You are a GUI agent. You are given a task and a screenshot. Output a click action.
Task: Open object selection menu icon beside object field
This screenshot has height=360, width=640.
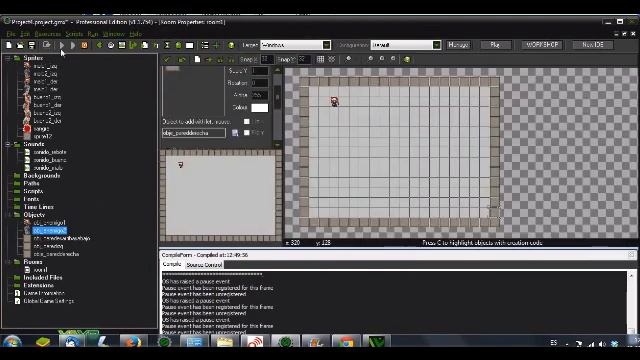235,133
